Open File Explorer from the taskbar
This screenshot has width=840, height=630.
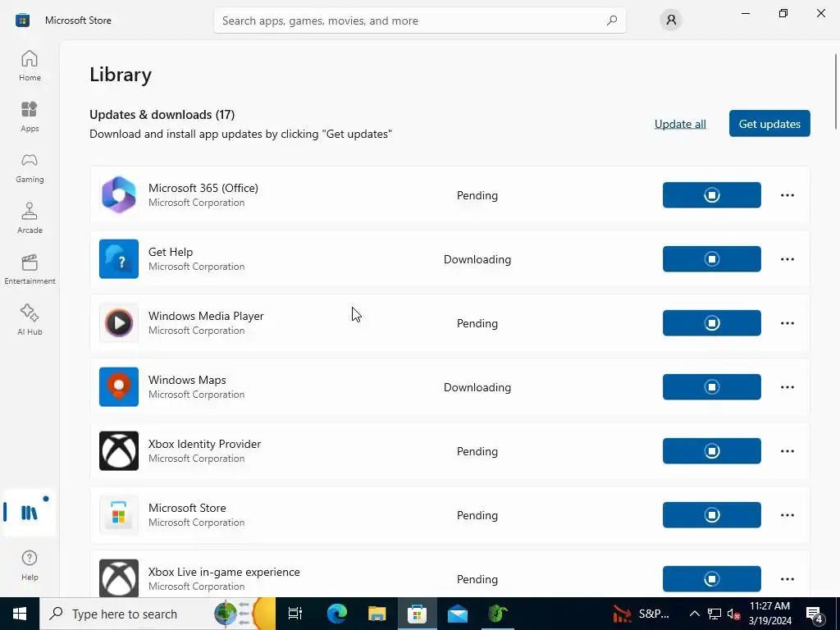click(x=377, y=614)
